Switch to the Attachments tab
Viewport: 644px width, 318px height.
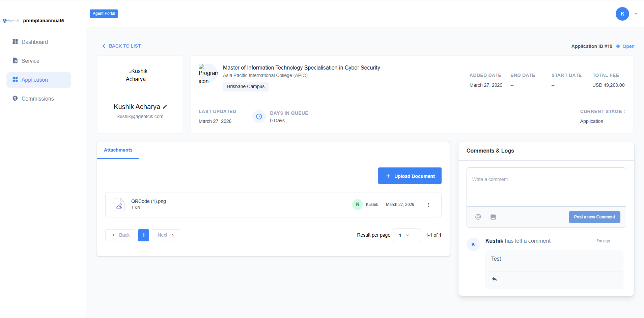(x=118, y=150)
